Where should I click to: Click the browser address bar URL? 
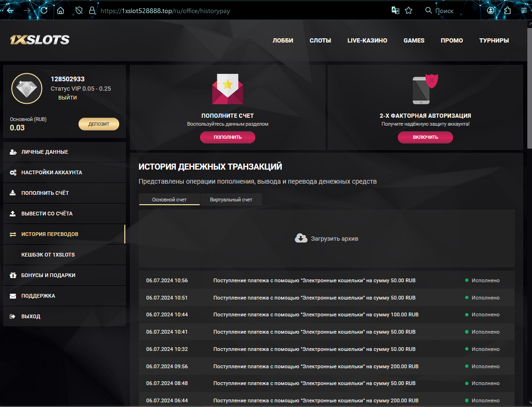(165, 11)
